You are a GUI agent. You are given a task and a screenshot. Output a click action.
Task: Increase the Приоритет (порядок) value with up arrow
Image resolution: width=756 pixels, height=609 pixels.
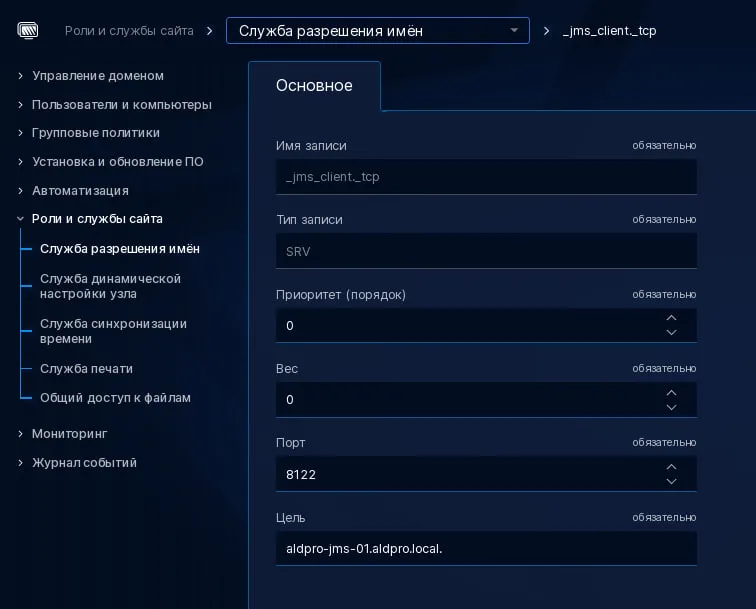(x=671, y=318)
